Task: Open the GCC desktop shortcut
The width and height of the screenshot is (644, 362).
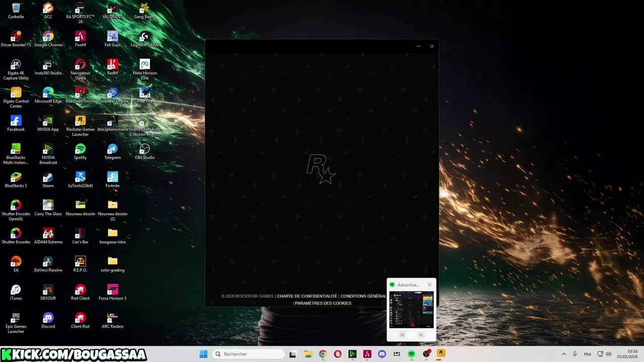Action: (48, 11)
